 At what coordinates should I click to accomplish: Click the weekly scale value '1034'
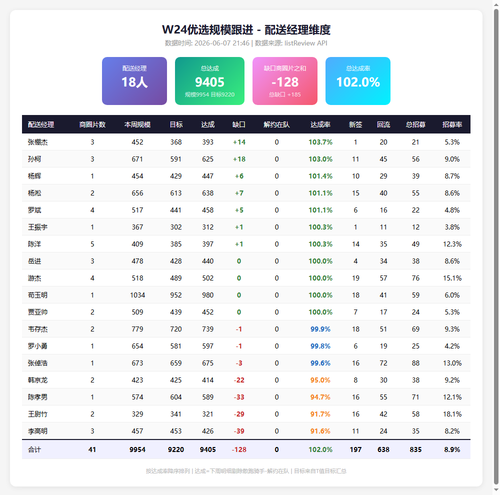click(137, 295)
